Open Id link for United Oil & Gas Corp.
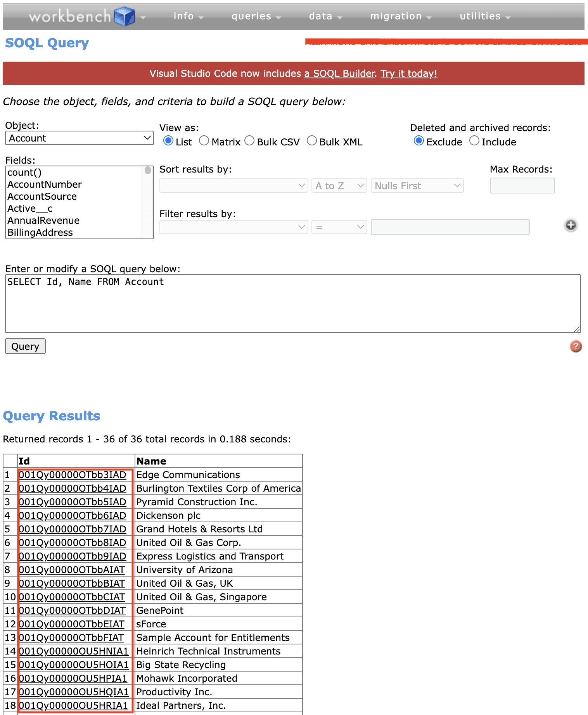Screen dimensions: 588x715 (73, 542)
